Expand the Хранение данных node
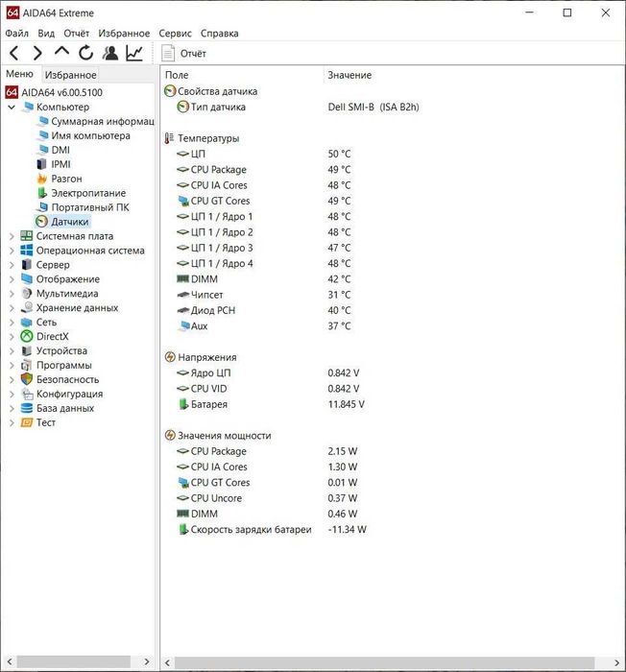Viewport: 626px width, 672px height. tap(12, 308)
